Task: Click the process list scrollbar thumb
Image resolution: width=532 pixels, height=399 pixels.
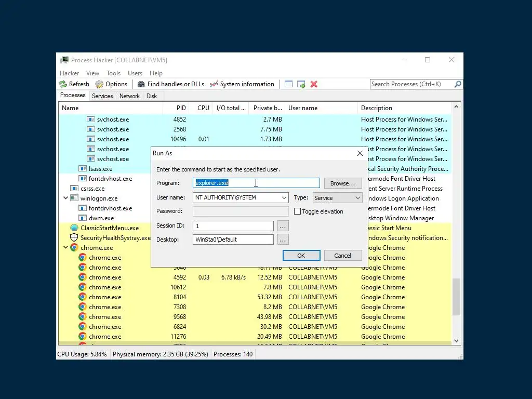Action: click(456, 297)
